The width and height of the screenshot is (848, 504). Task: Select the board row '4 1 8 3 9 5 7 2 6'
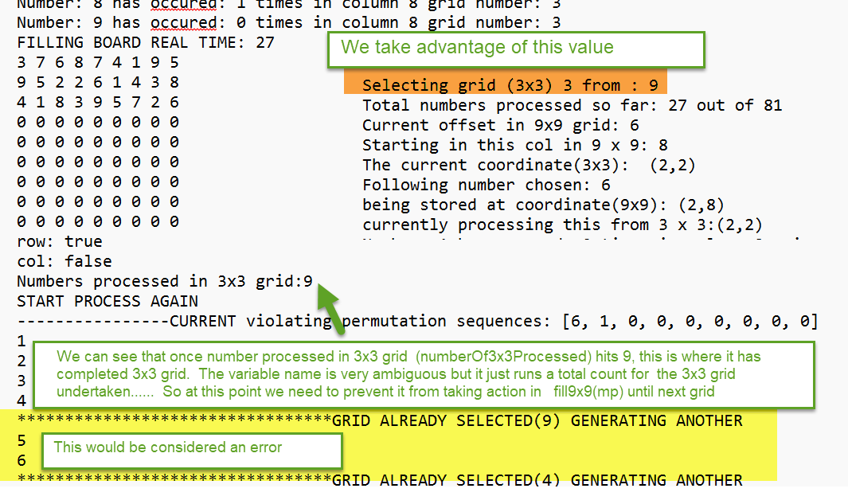(98, 103)
